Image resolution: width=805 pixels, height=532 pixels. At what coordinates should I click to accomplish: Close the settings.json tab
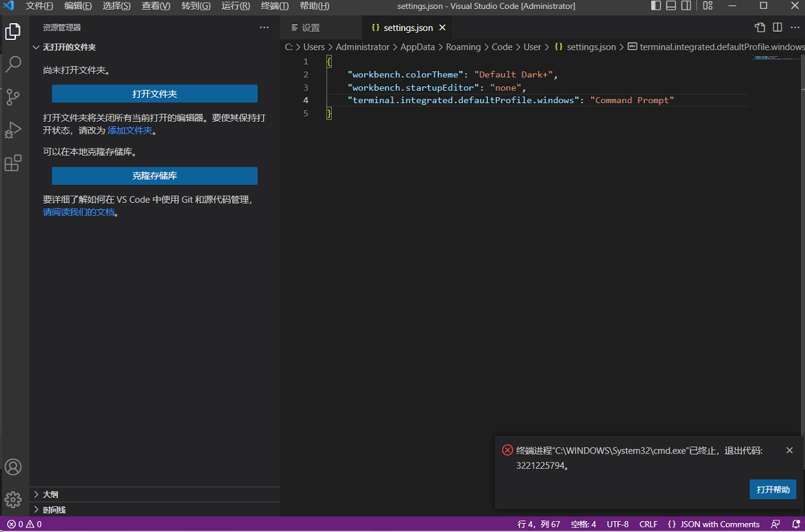pyautogui.click(x=442, y=28)
